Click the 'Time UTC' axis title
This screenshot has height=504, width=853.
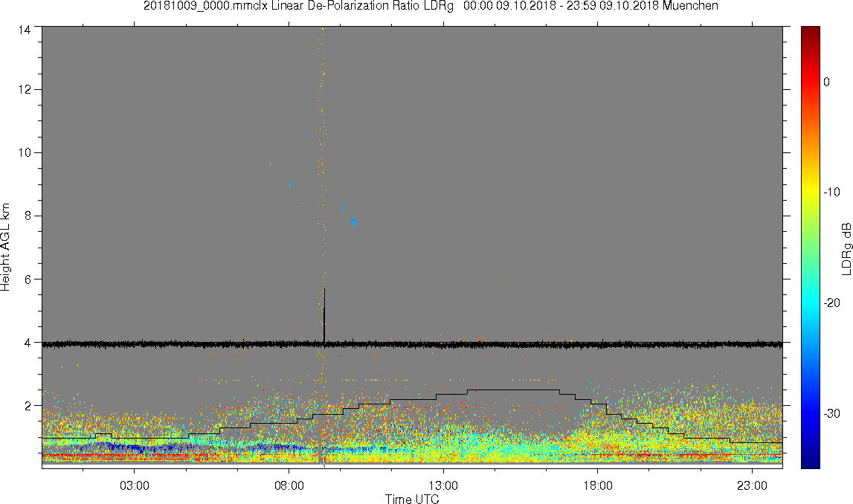click(412, 499)
